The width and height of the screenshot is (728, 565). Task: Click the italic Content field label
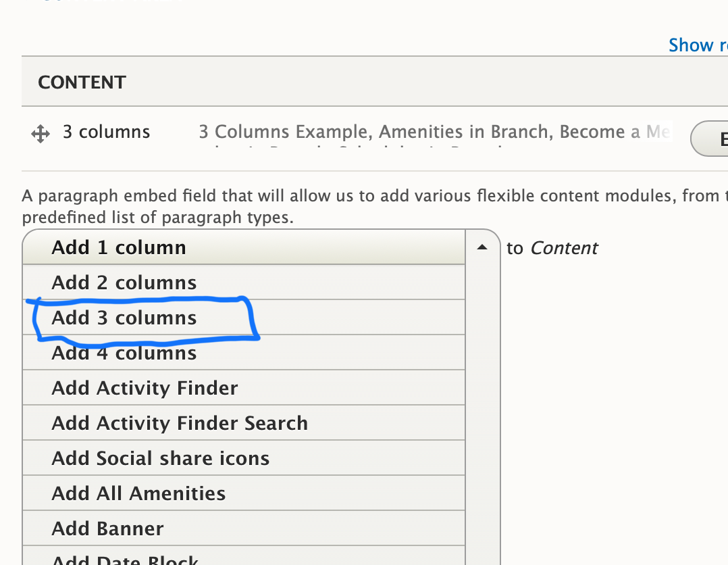(x=564, y=248)
